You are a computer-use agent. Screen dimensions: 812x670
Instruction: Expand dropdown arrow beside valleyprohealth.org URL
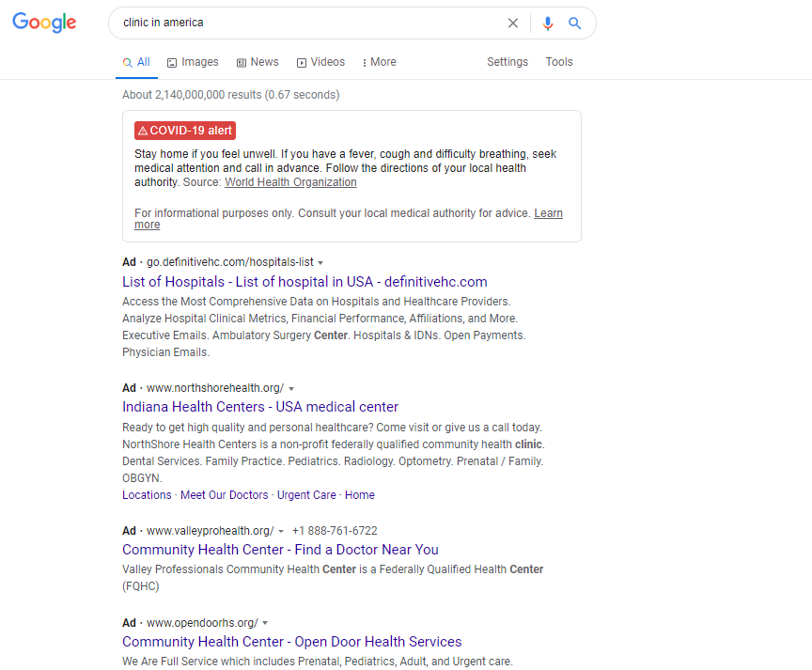(x=281, y=531)
